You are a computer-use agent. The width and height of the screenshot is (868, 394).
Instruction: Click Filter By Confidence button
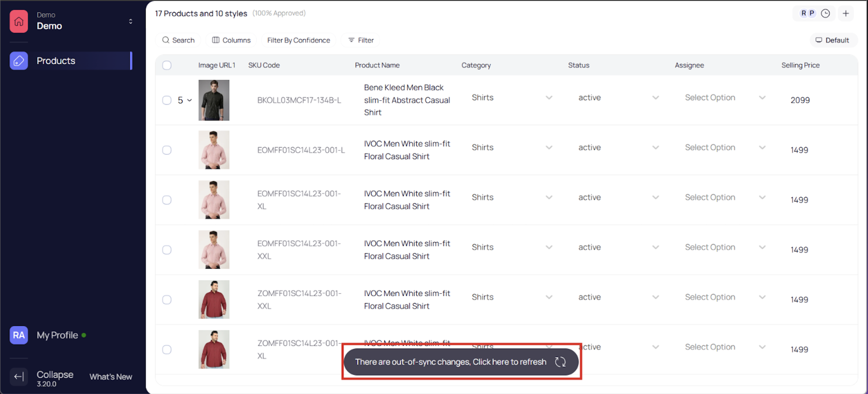point(298,40)
